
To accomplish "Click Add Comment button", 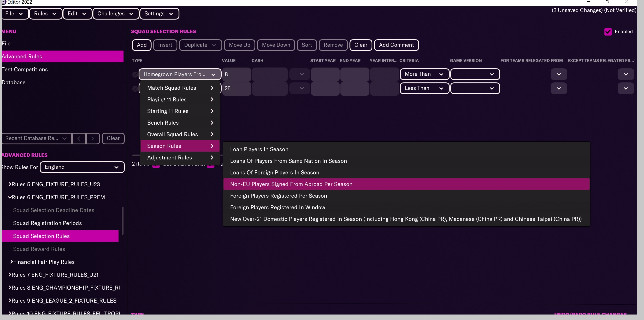I will (396, 45).
